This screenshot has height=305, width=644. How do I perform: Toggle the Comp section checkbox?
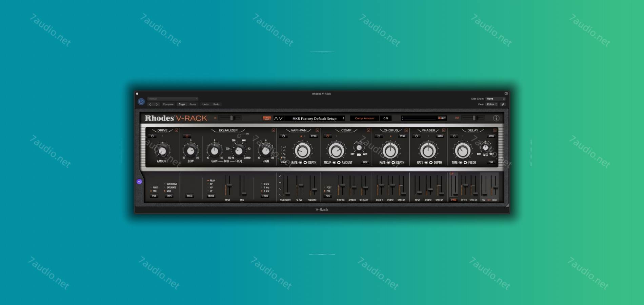(368, 130)
